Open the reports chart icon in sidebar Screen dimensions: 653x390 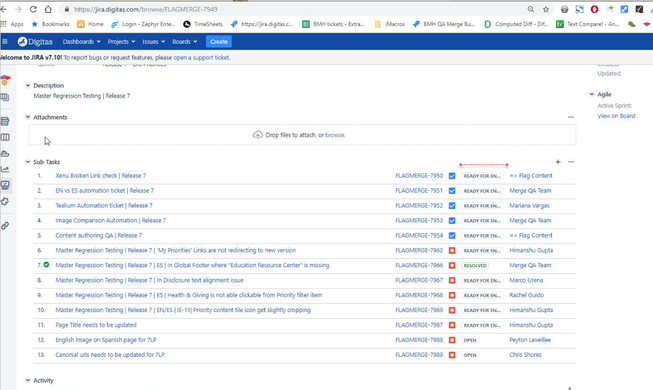(5, 169)
